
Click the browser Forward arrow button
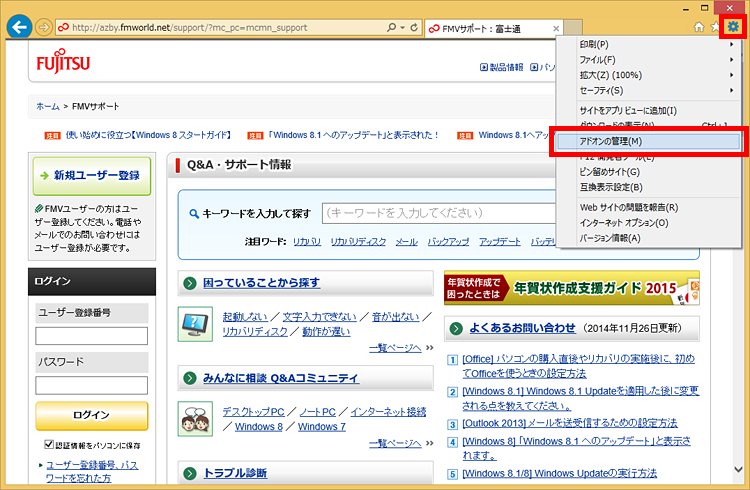tap(44, 27)
